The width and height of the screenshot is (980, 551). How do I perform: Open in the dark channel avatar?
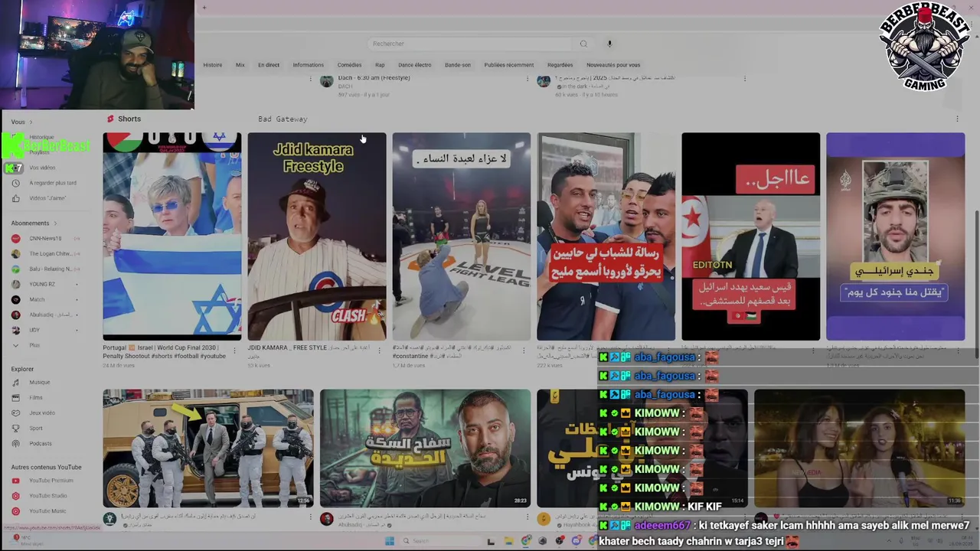click(x=544, y=81)
